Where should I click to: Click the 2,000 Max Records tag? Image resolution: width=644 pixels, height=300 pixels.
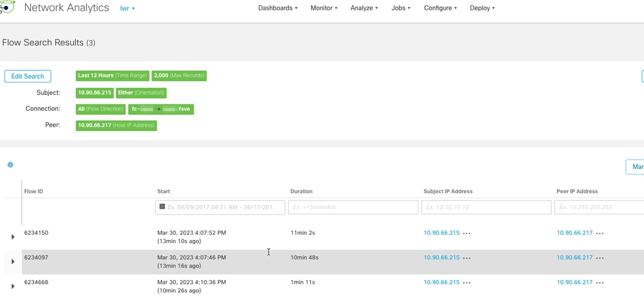pos(179,75)
